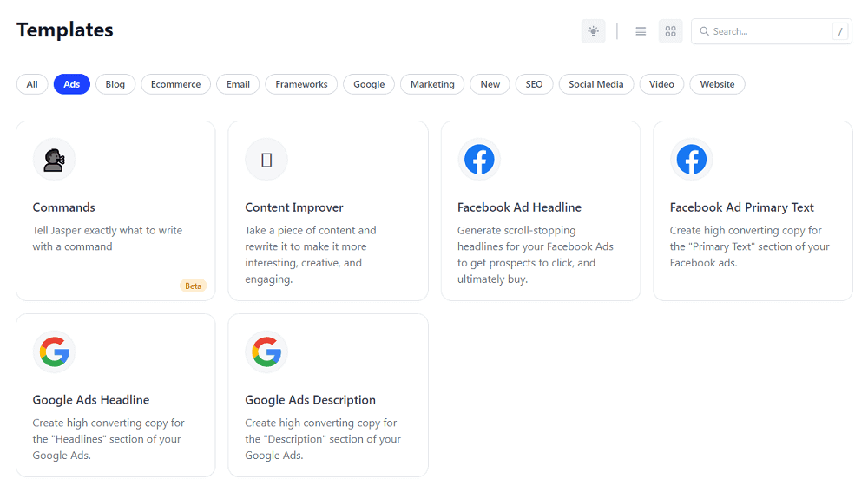Open the Facebook Ad Primary Text title

click(742, 207)
